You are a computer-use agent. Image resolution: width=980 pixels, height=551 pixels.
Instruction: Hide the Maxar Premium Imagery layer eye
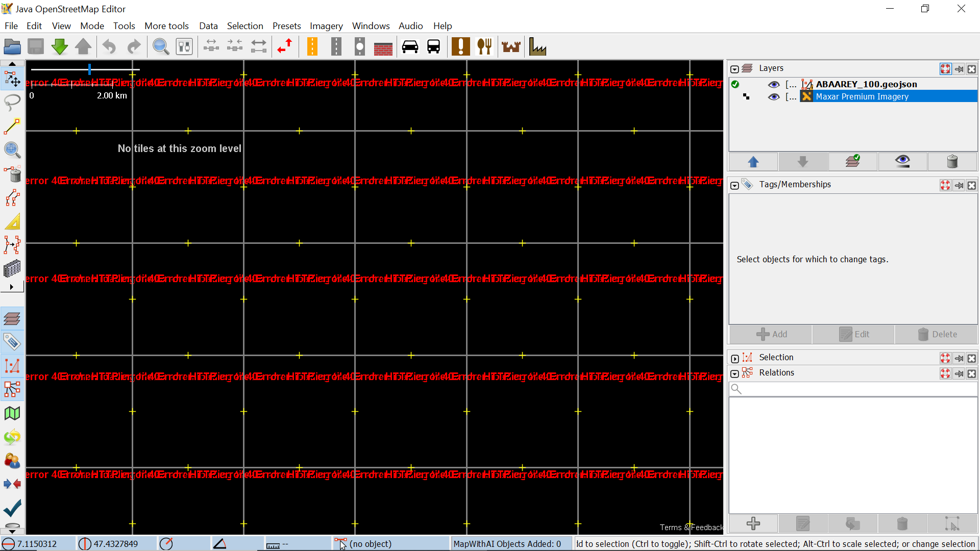pos(774,97)
